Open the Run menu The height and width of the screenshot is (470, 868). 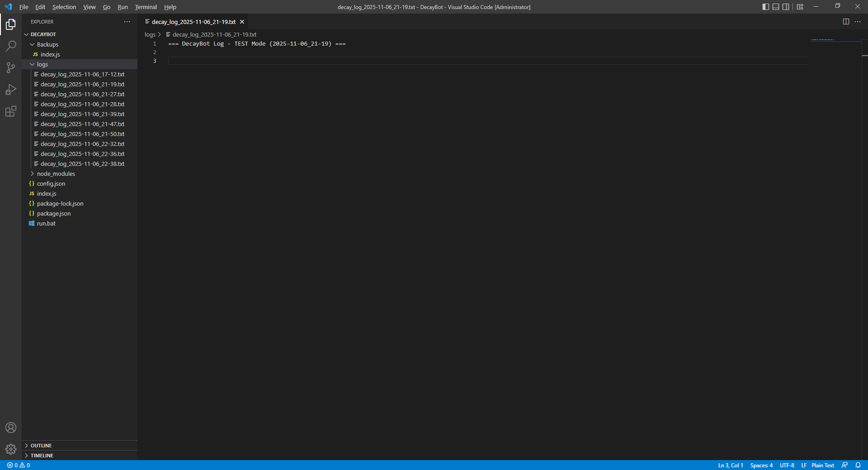(x=123, y=7)
